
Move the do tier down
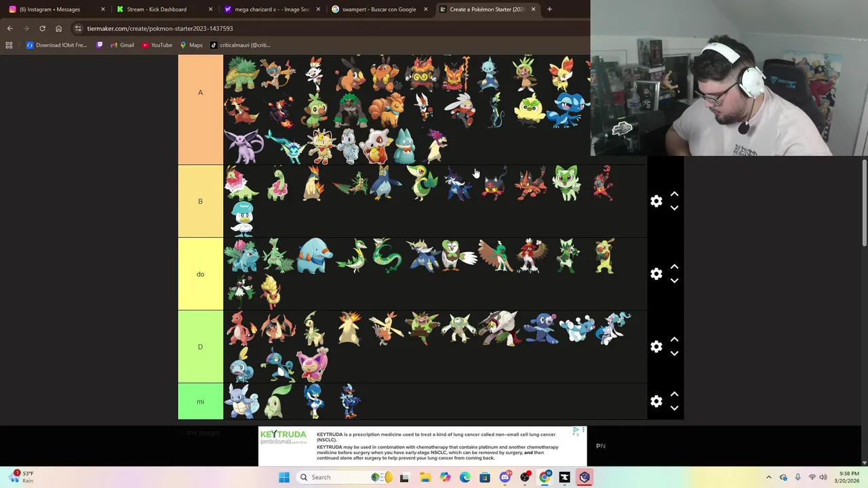pyautogui.click(x=674, y=281)
